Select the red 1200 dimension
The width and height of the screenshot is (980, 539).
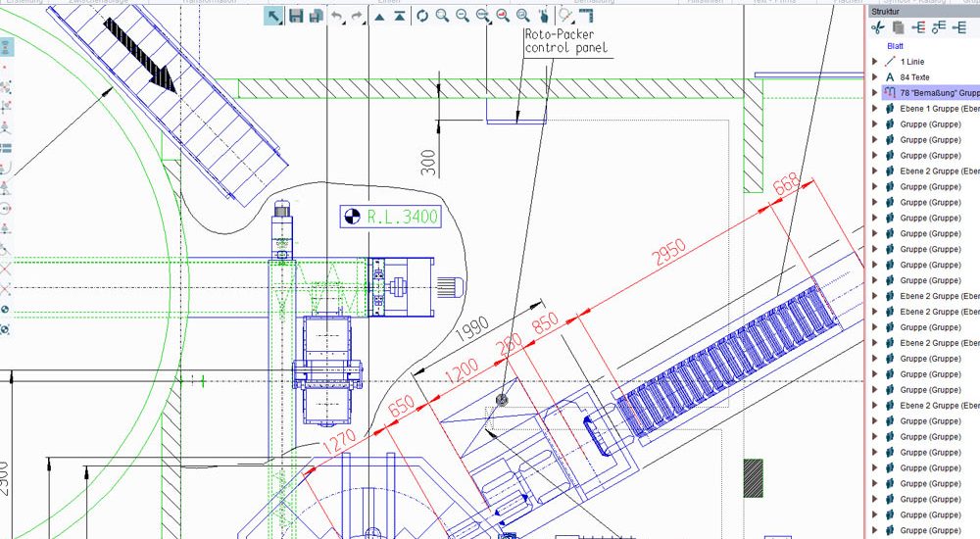click(x=462, y=371)
